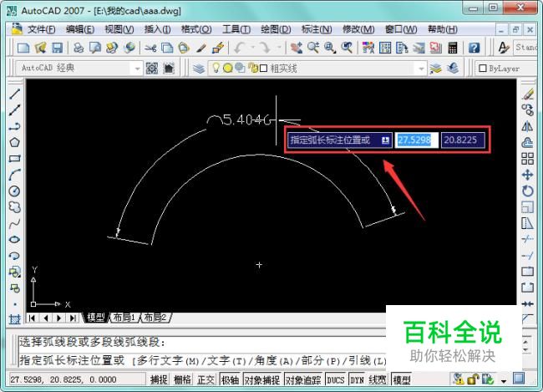The image size is (543, 392).
Task: Expand the 粗实线 layer dropdown list
Action: coord(421,69)
